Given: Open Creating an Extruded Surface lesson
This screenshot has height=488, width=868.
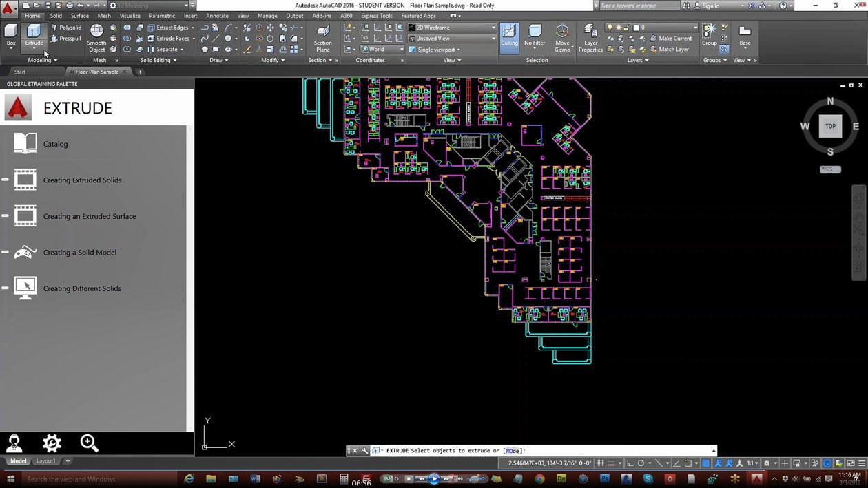Looking at the screenshot, I should tap(90, 216).
